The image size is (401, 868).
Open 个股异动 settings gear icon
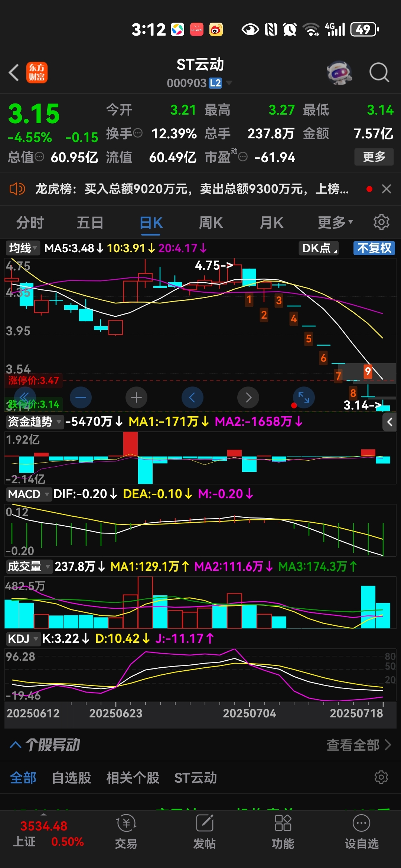click(381, 777)
